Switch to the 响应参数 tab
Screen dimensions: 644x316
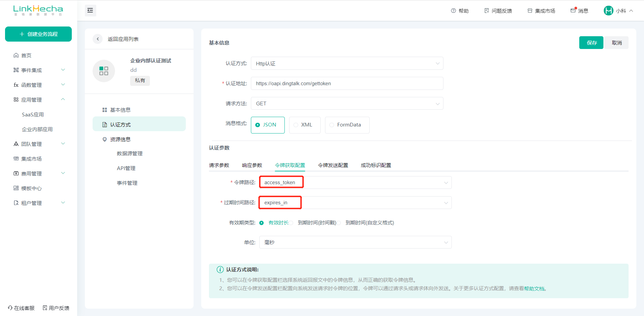coord(252,165)
